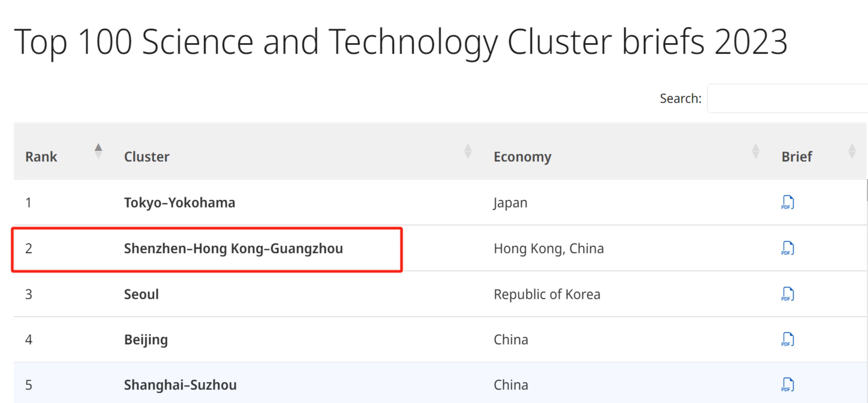This screenshot has width=868, height=403.
Task: Select the Tokyo–Yokohama cluster name
Action: (x=180, y=203)
